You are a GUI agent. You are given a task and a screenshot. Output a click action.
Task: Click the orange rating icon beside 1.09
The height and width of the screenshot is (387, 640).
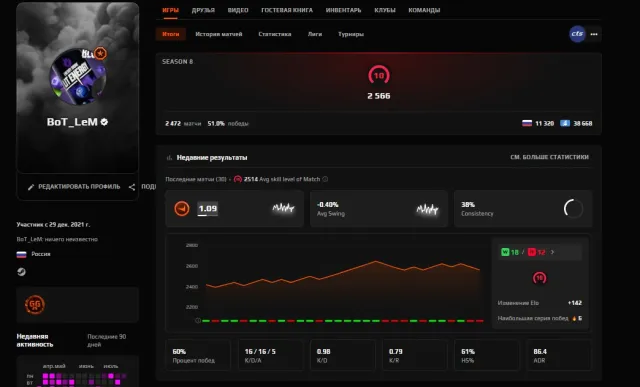click(182, 209)
